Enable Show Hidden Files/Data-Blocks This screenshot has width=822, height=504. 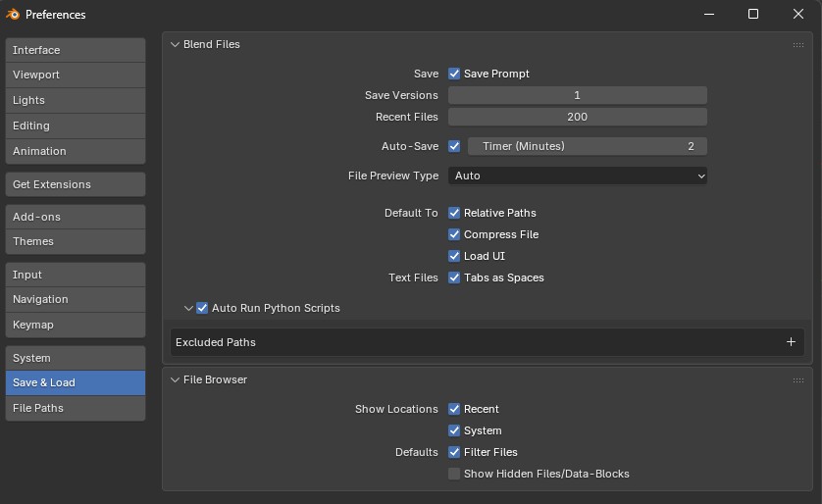455,474
